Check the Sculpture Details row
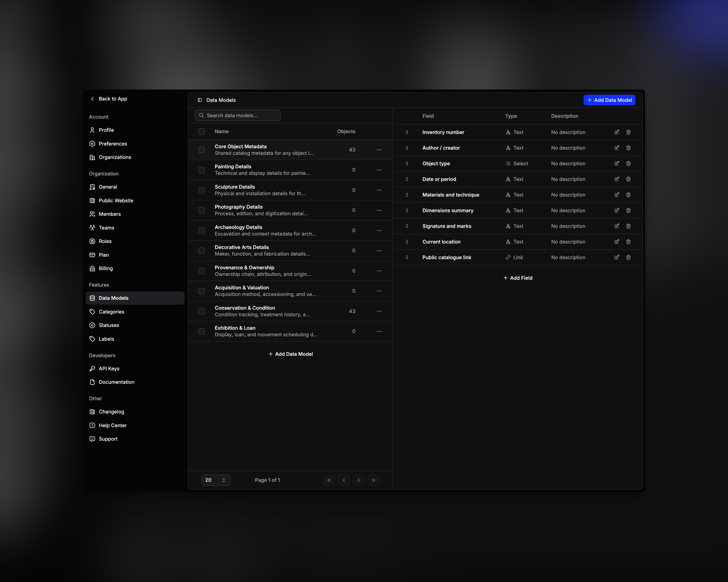 201,190
